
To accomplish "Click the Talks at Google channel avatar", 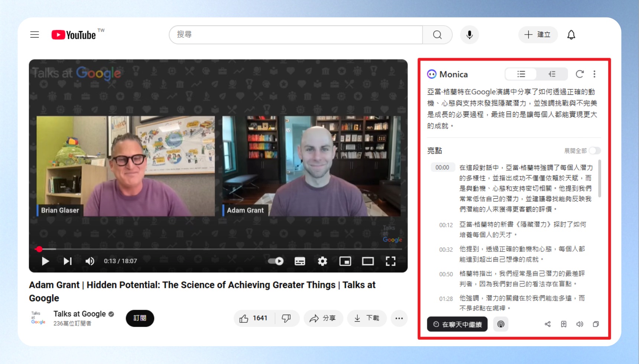I will coord(38,318).
